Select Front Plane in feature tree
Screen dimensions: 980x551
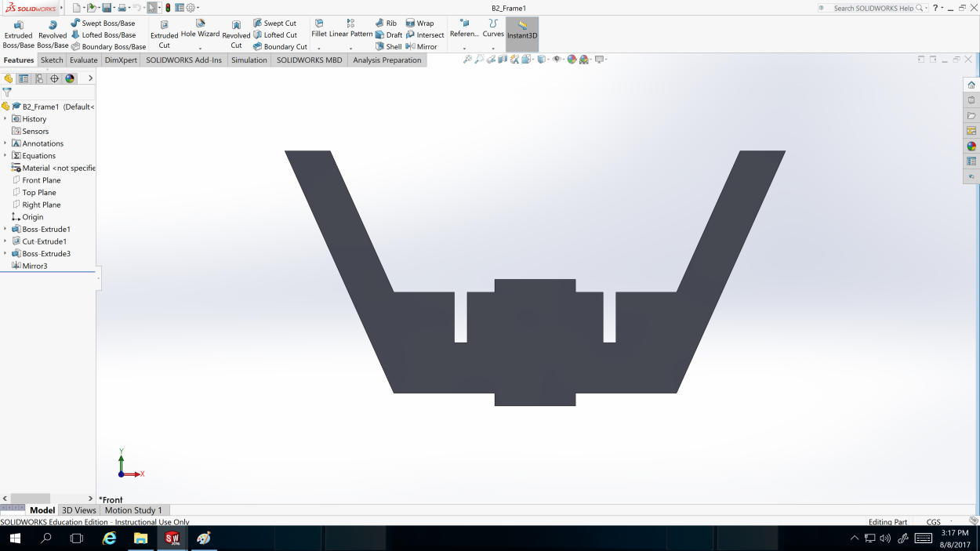coord(36,180)
